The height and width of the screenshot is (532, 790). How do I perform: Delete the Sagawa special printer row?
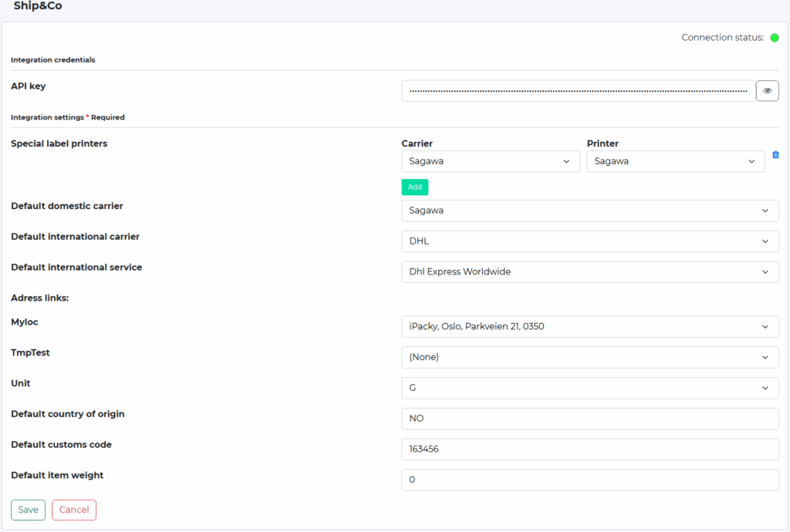coord(775,154)
